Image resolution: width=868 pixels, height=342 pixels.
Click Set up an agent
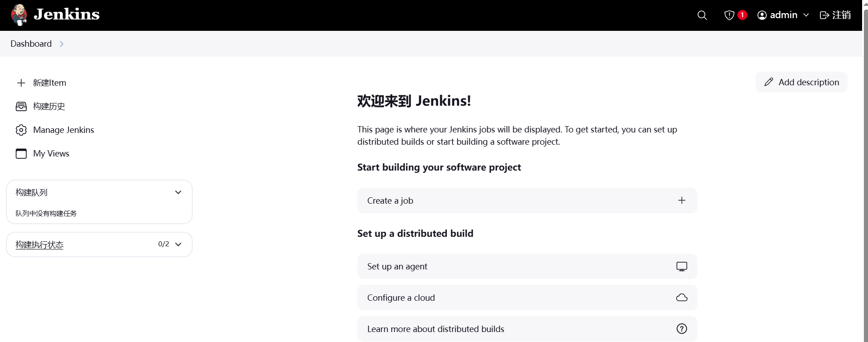(x=527, y=266)
